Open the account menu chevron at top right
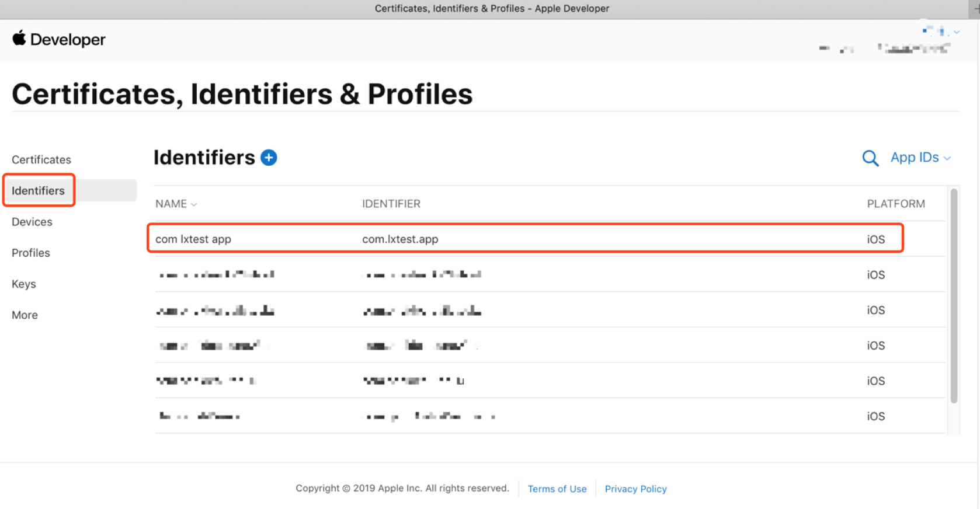Screen dimensions: 980x509 point(957,32)
